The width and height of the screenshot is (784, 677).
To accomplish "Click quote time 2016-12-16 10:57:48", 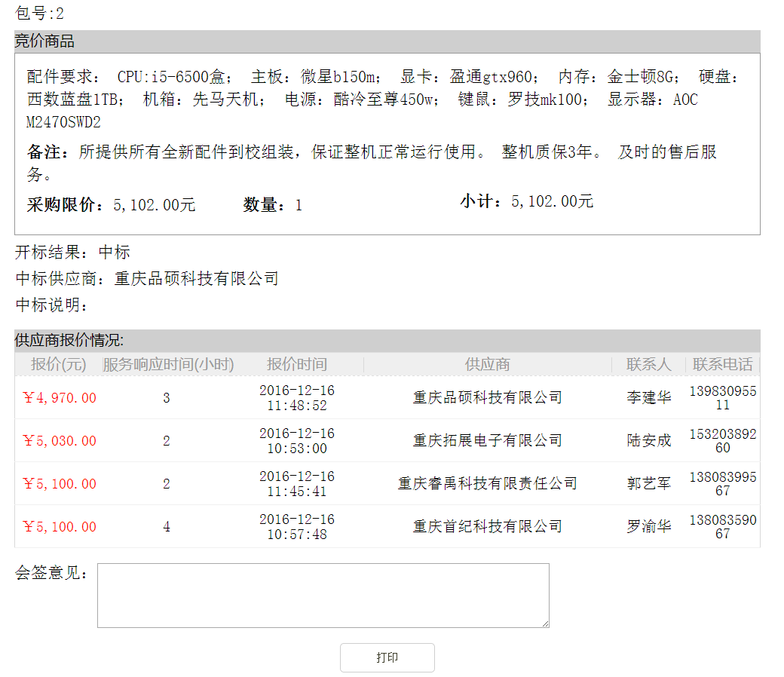I will tap(297, 526).
